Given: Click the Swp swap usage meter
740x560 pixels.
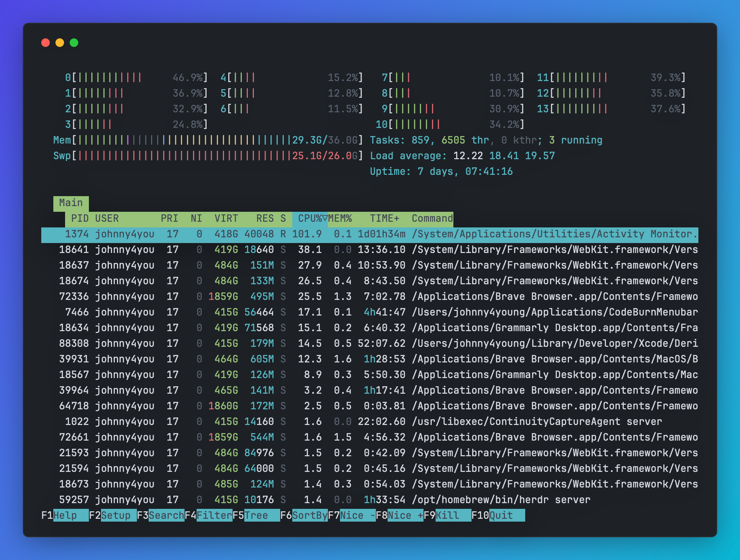Looking at the screenshot, I should 208,156.
